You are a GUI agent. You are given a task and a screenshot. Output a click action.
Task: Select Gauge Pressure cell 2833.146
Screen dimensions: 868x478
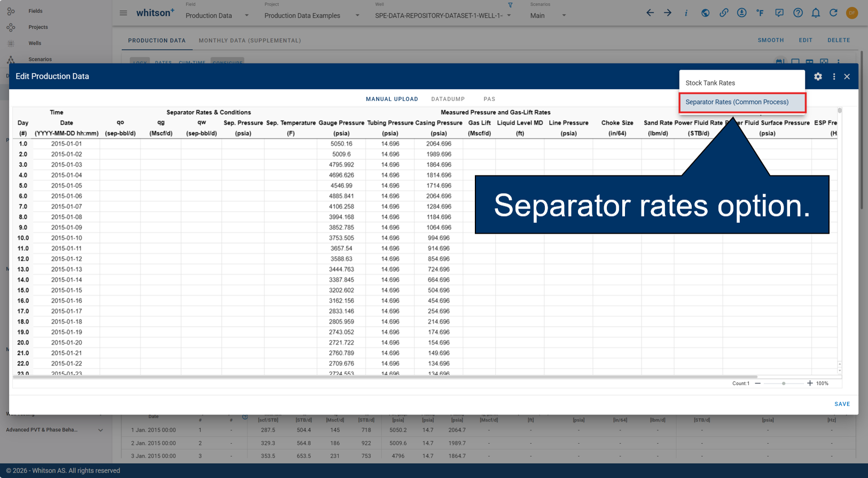[341, 311]
